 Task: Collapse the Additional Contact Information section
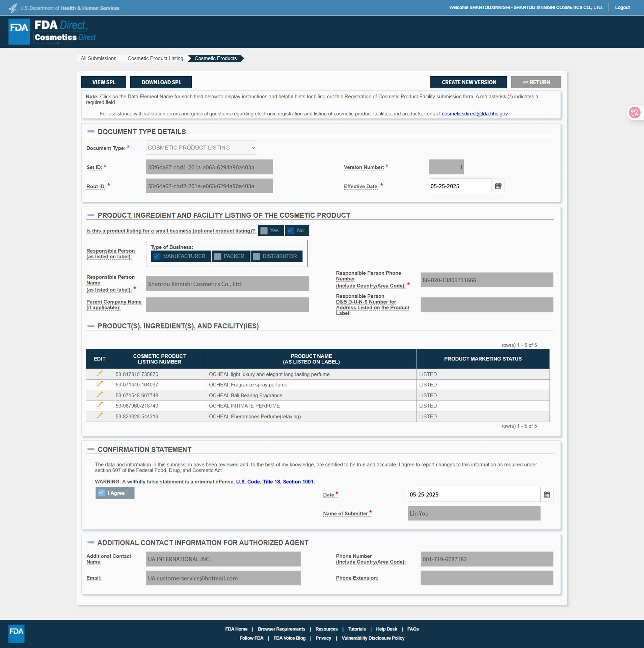click(x=91, y=542)
